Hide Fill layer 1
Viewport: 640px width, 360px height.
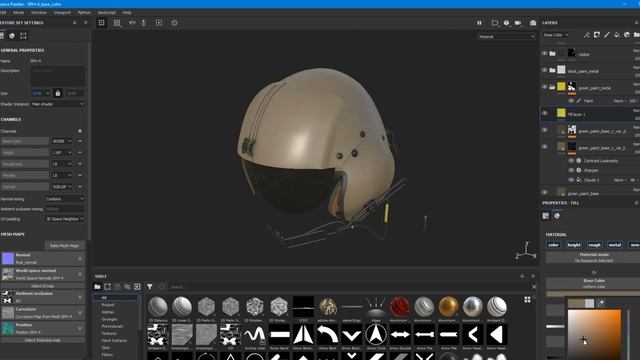[544, 113]
